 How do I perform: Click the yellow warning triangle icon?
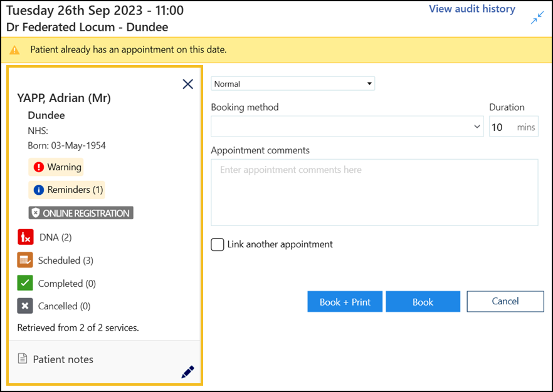14,49
